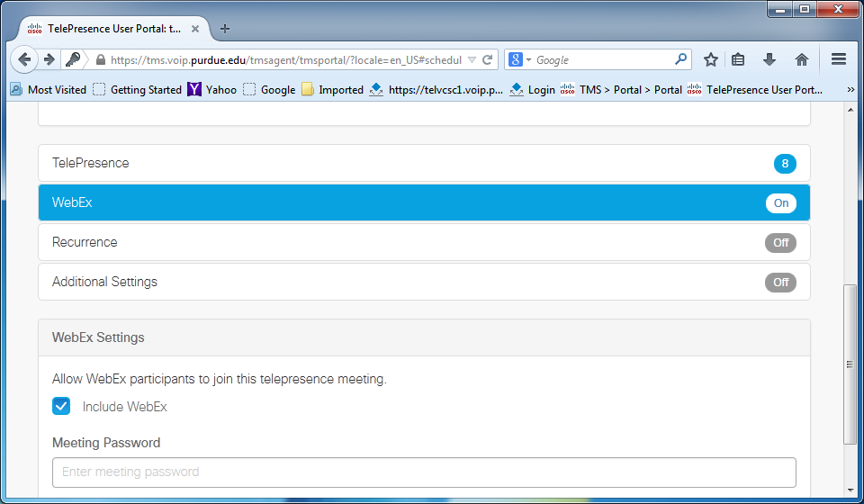864x504 pixels.
Task: Open a new tab with plus button
Action: point(225,28)
